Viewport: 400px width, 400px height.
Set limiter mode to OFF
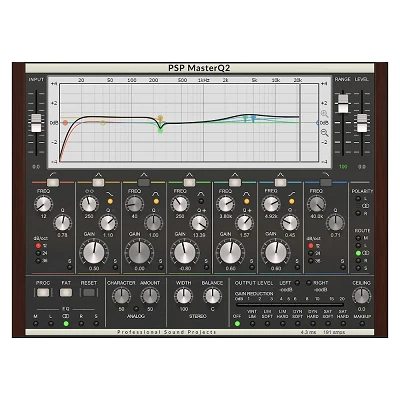point(237,323)
